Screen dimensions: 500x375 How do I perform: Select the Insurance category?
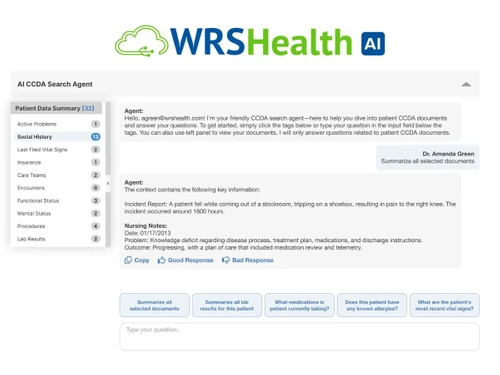59,162
